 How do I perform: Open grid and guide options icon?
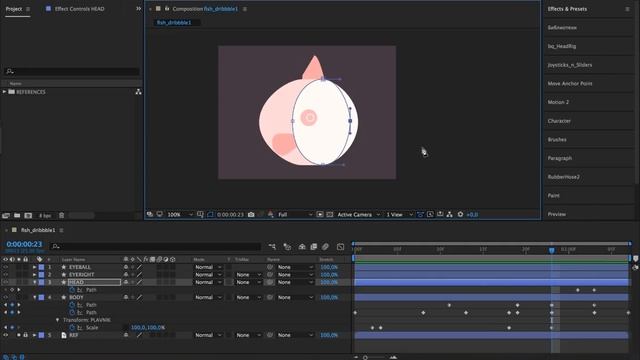click(200, 215)
